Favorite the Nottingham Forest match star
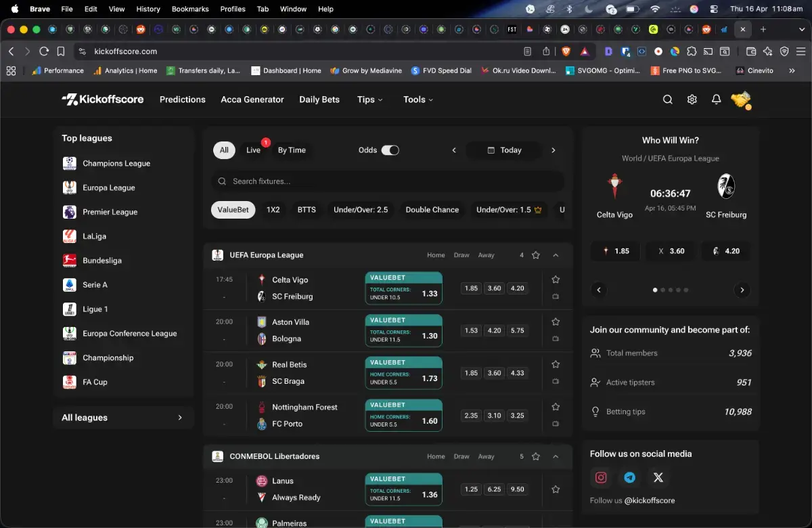The width and height of the screenshot is (812, 528). coord(556,407)
